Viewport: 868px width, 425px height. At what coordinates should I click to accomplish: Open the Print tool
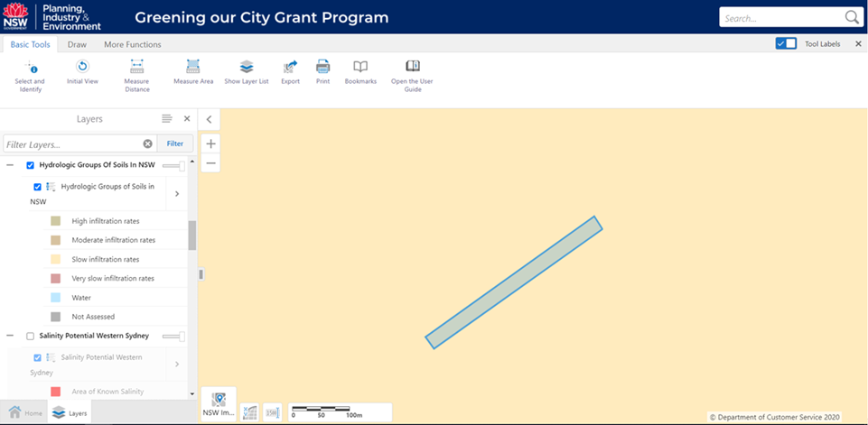[x=322, y=72]
